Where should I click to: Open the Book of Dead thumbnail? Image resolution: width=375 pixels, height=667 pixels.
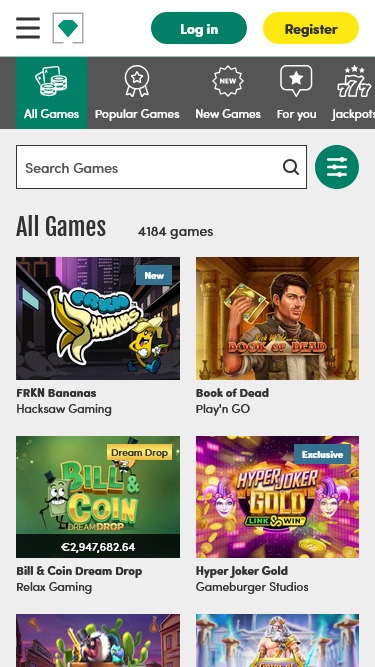[277, 318]
